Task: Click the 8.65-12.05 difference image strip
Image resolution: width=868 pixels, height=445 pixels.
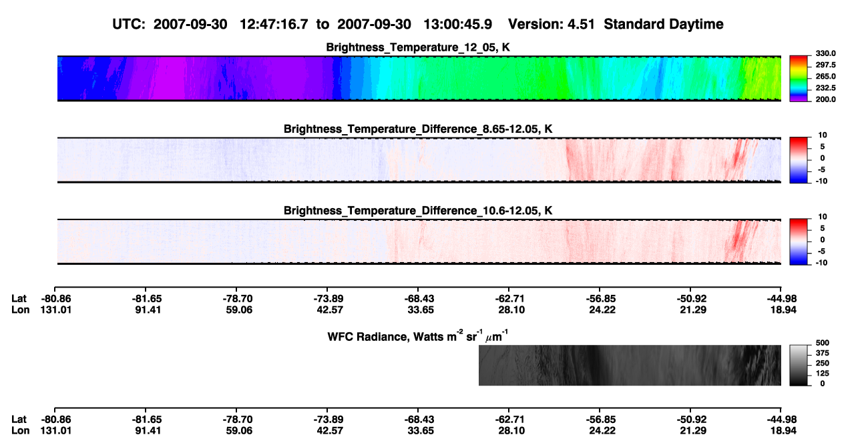Action: point(419,160)
